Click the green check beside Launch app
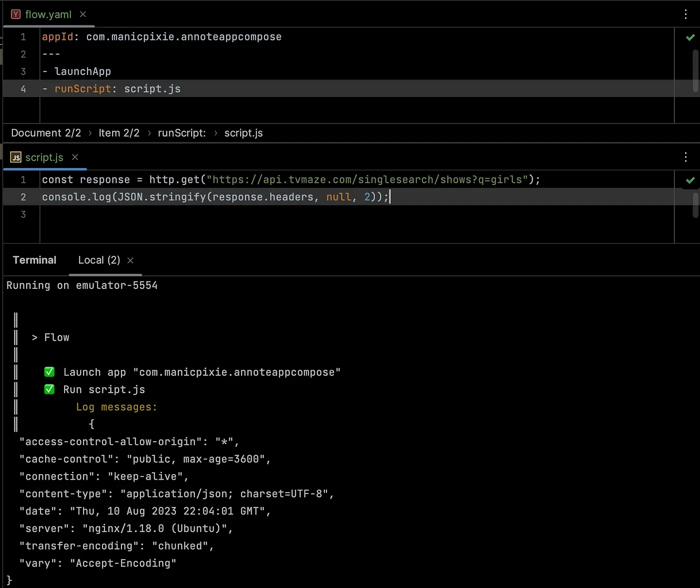The height and width of the screenshot is (588, 700). (49, 372)
